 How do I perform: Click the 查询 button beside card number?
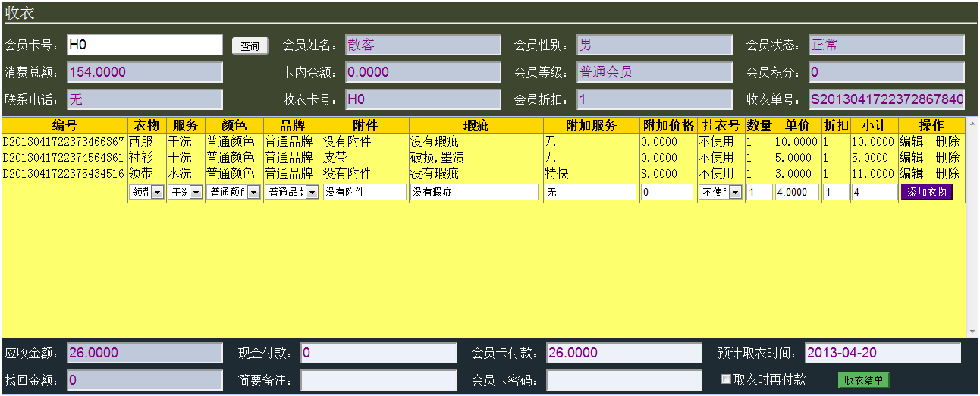tap(250, 46)
